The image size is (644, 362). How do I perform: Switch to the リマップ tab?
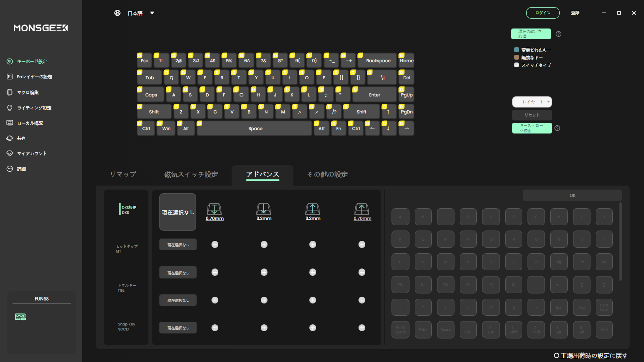tap(123, 175)
